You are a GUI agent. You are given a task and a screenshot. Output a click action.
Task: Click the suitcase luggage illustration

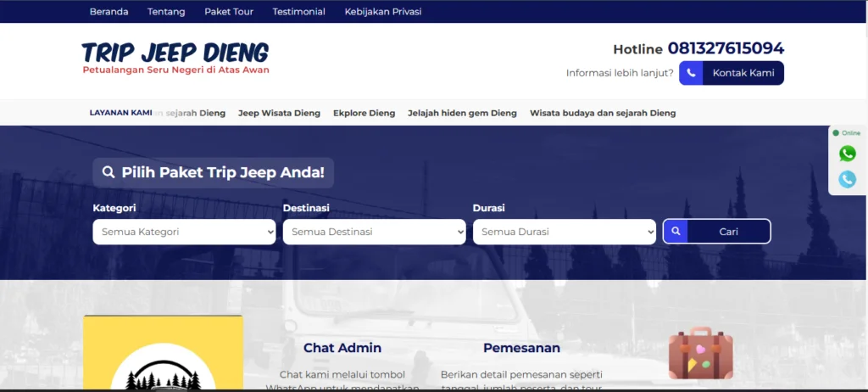pos(701,353)
